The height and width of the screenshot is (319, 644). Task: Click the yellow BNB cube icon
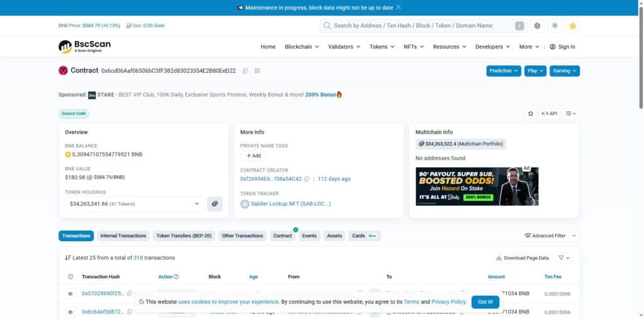point(572,25)
